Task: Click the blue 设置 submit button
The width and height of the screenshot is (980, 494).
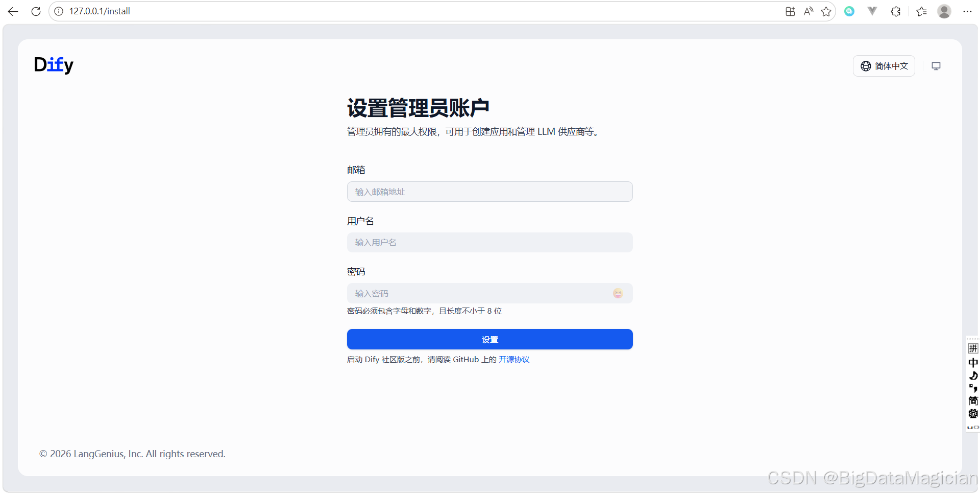Action: coord(490,339)
